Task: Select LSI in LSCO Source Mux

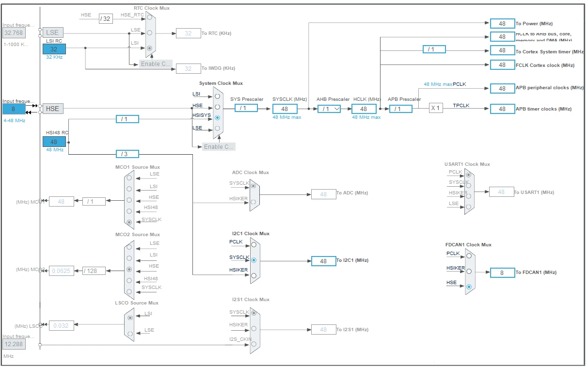Action: pos(129,317)
